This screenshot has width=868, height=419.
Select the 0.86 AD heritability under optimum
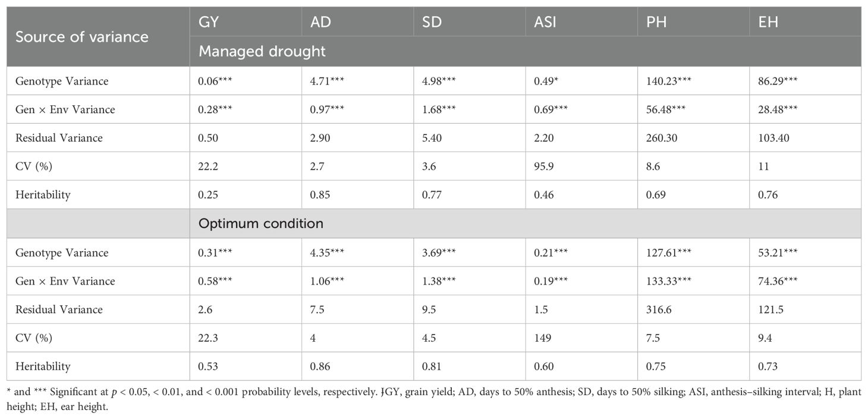320,367
